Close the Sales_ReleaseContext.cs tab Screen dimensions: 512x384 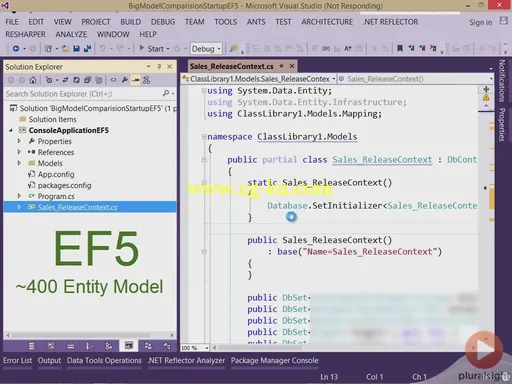pyautogui.click(x=292, y=66)
